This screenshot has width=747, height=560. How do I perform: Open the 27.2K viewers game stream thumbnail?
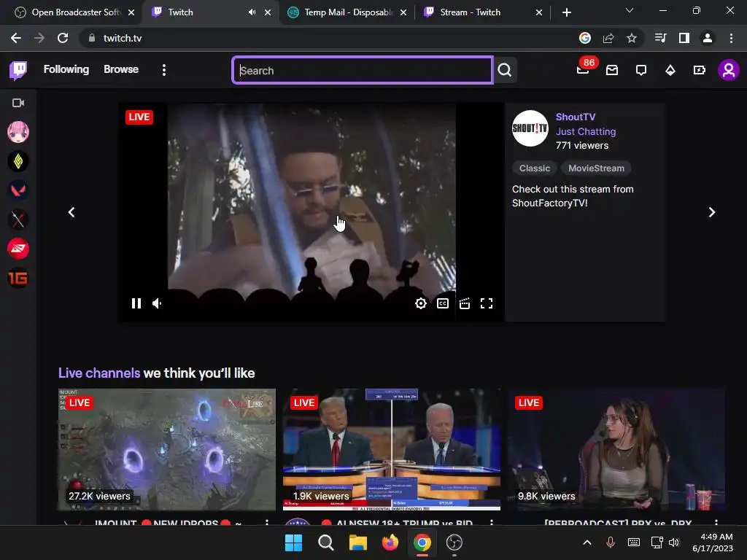(167, 449)
